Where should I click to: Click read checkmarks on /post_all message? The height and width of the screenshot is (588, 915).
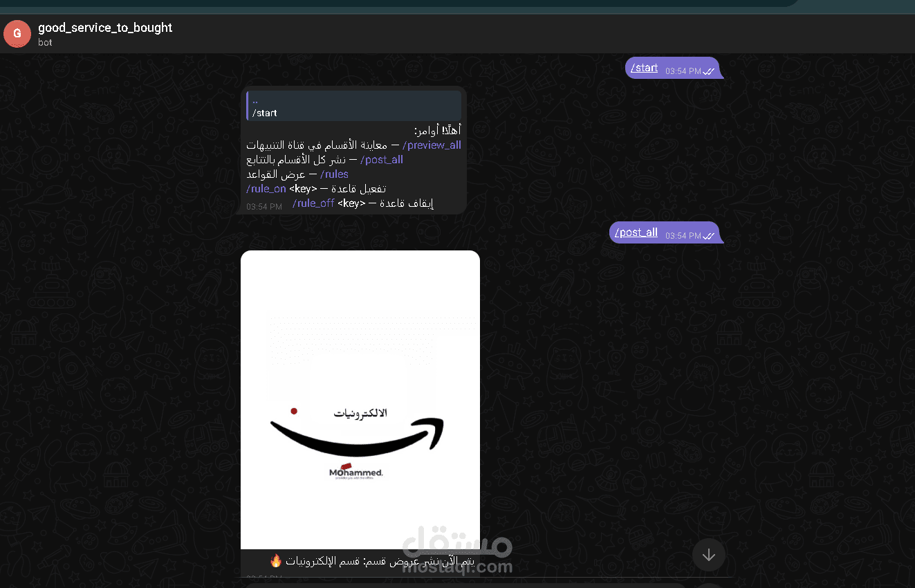point(709,236)
